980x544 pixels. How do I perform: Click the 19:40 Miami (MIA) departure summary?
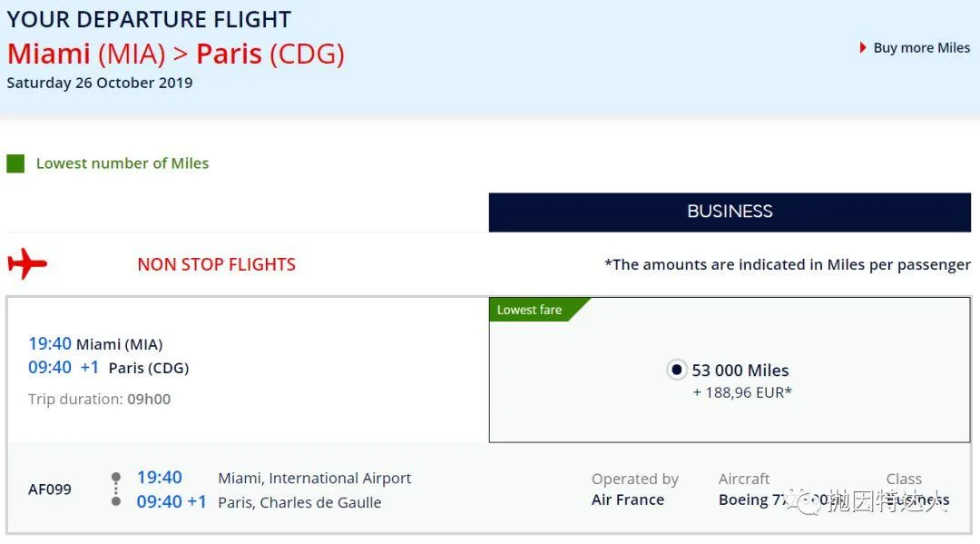tap(95, 343)
